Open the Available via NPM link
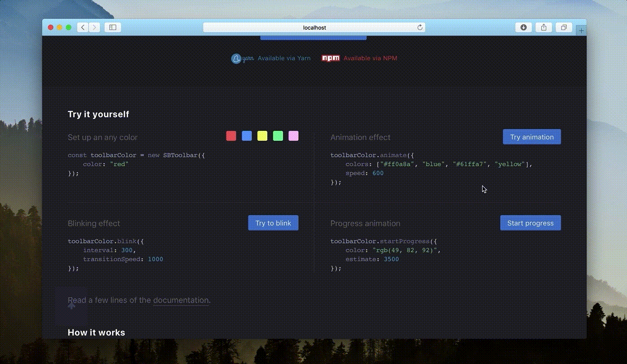 click(x=370, y=58)
